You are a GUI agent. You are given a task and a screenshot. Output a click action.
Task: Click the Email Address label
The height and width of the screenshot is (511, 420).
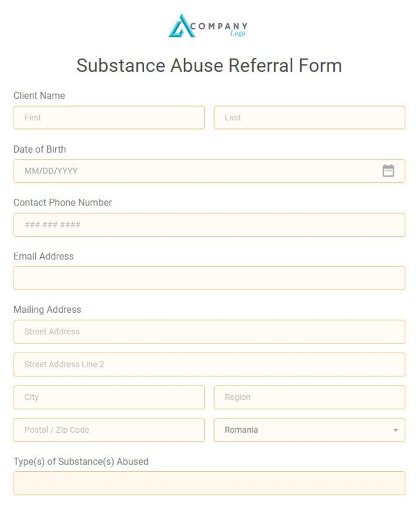pyautogui.click(x=43, y=256)
